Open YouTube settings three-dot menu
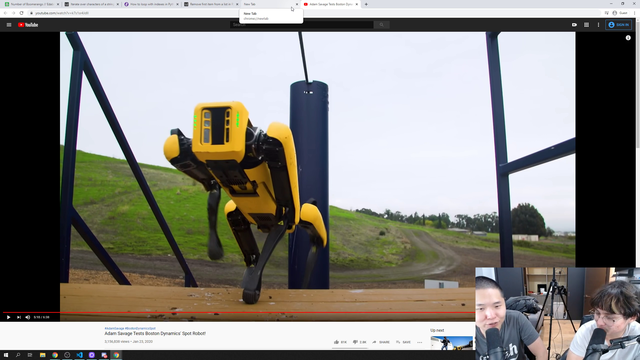Viewport: 640px width, 360px height. [x=598, y=25]
